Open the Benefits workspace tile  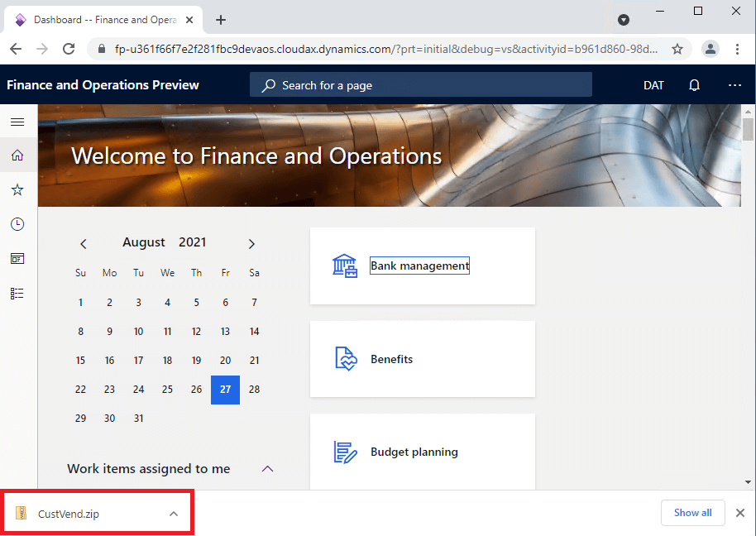[x=423, y=359]
